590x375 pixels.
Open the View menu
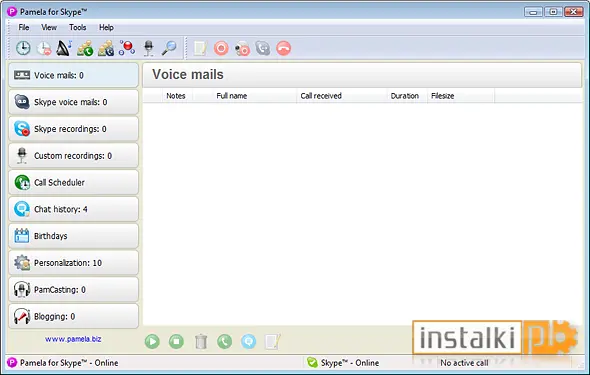pos(49,27)
